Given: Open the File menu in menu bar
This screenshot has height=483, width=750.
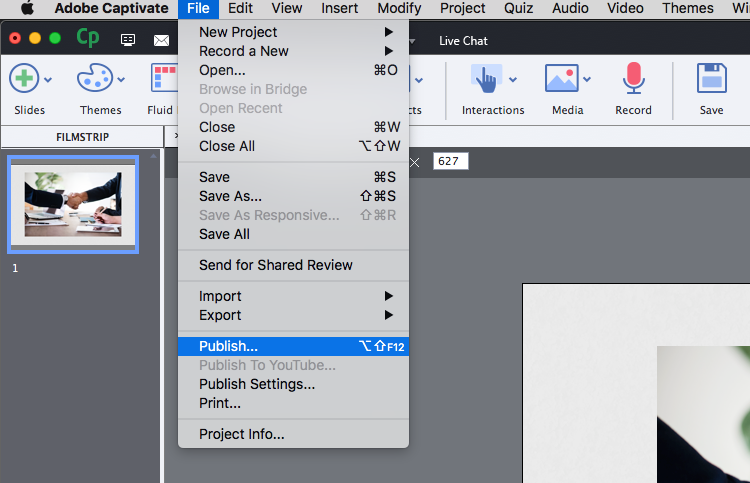Looking at the screenshot, I should click(x=199, y=8).
